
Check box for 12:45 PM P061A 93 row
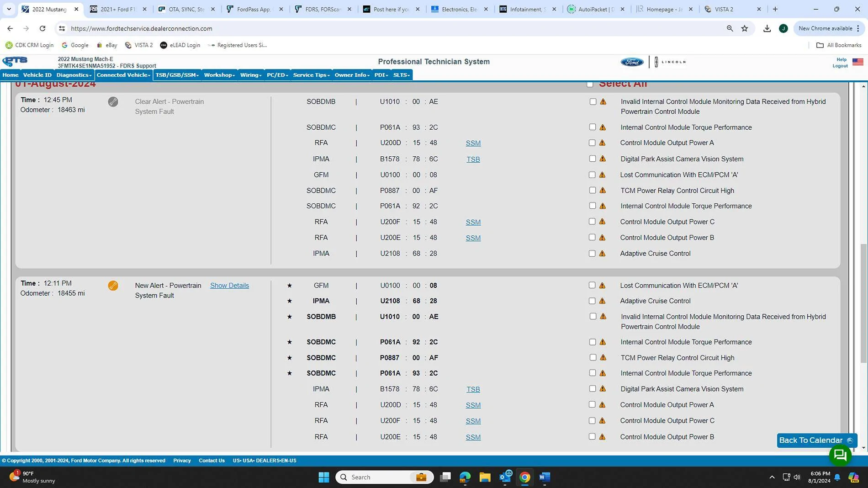coord(593,127)
